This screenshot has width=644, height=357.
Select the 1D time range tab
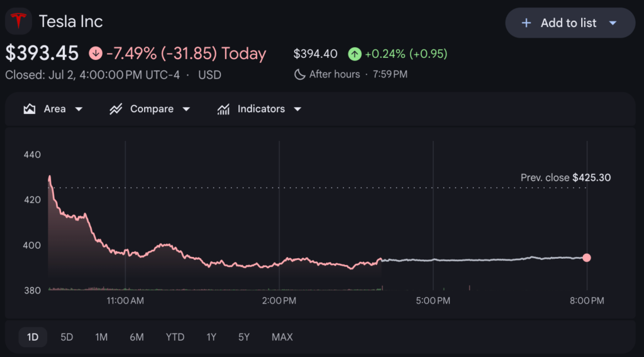click(33, 337)
